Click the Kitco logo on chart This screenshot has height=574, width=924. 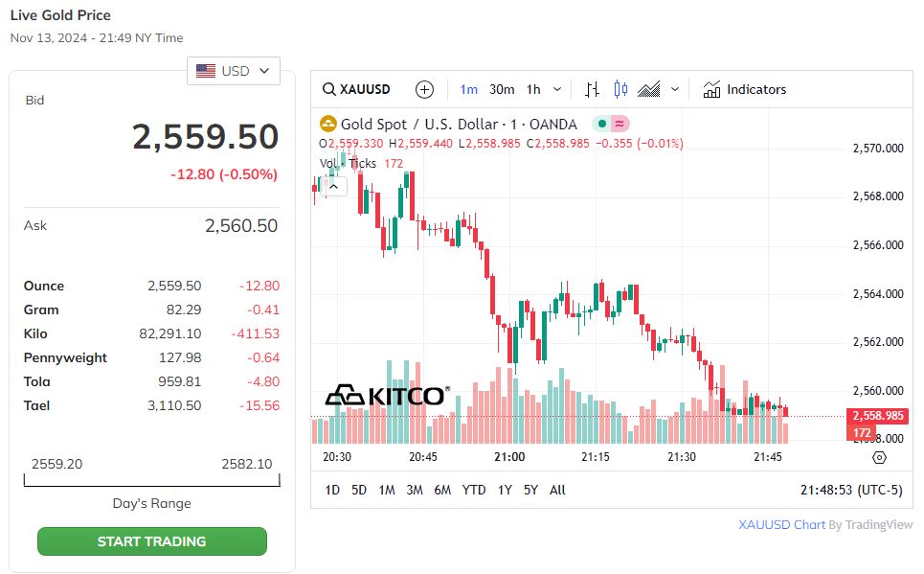coord(385,395)
